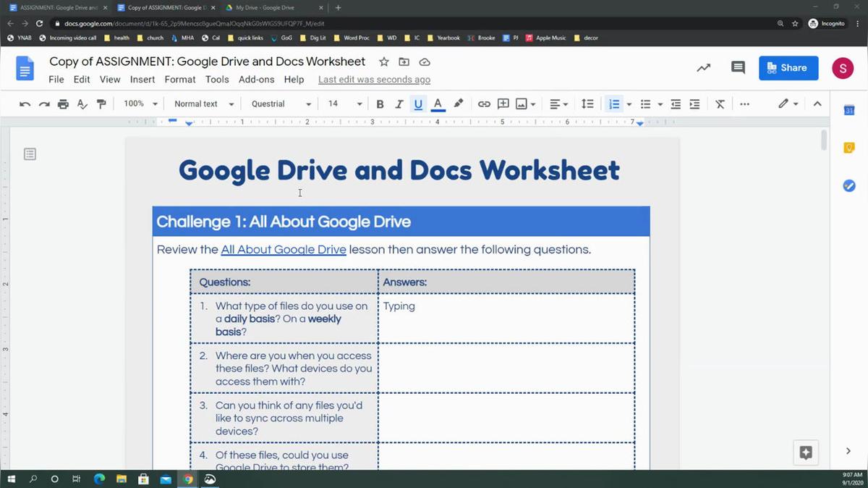Open the Questrial font dropdown
Screen dimensions: 868x488
pyautogui.click(x=281, y=104)
